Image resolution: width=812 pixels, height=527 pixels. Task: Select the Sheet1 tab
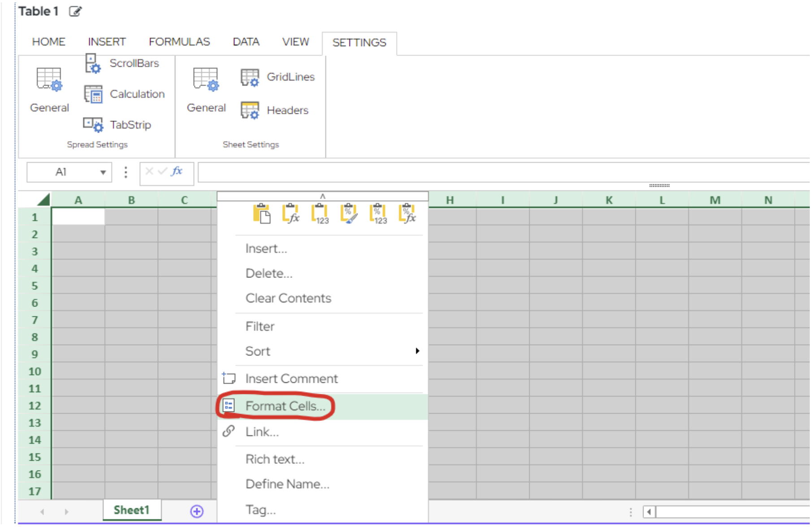click(x=131, y=510)
